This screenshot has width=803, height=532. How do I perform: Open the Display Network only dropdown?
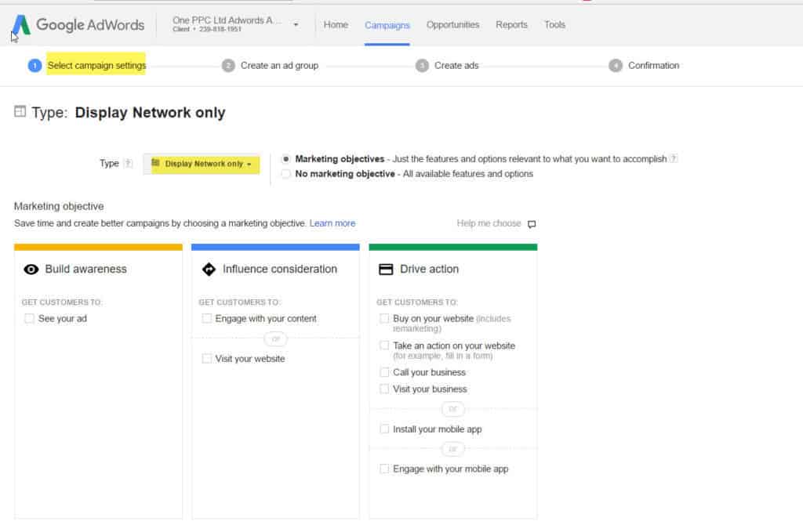[x=201, y=165]
